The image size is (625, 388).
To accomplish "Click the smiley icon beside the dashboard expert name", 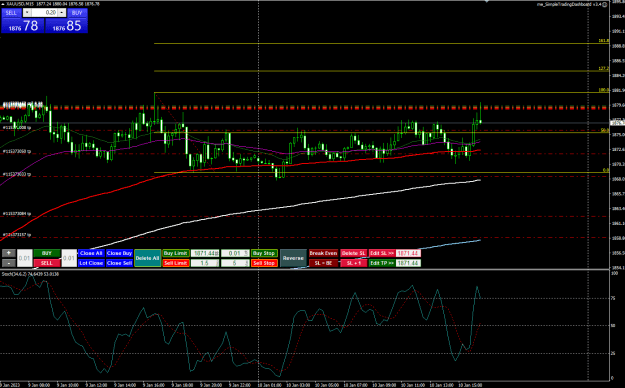I will pos(605,4).
